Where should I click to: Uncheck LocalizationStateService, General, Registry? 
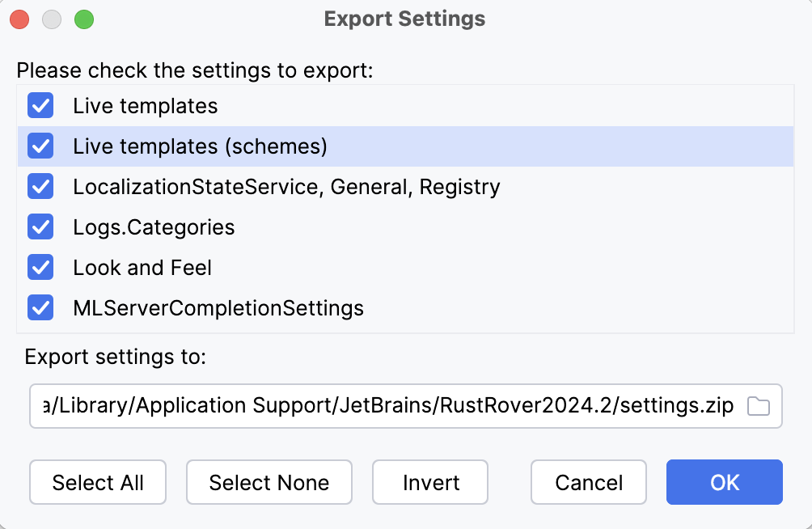40,186
